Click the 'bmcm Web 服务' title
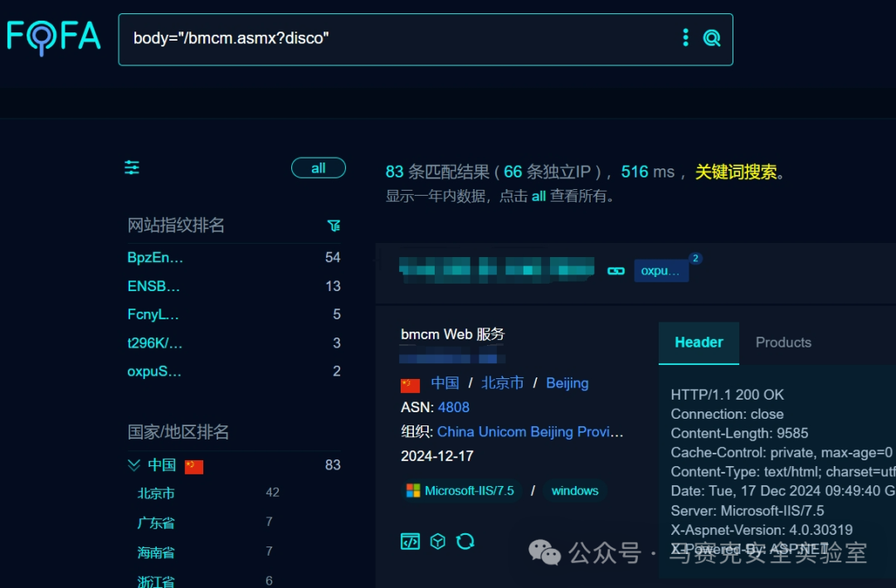The image size is (896, 588). pyautogui.click(x=453, y=334)
